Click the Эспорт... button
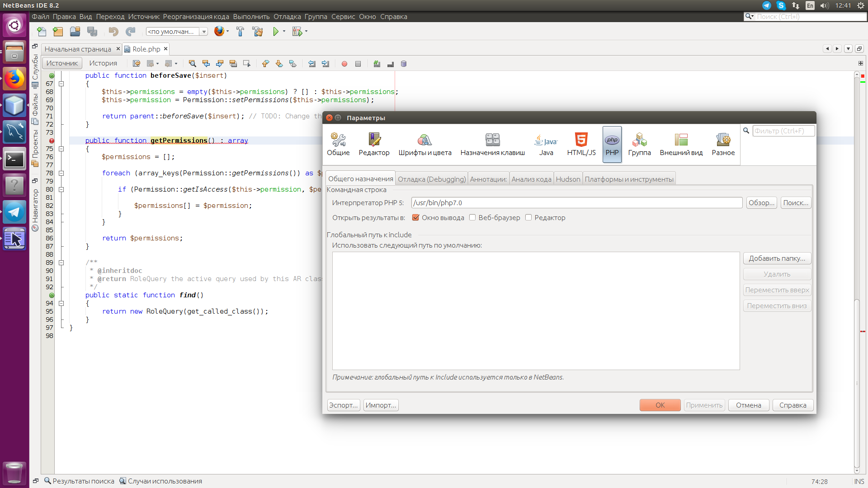This screenshot has width=868, height=488. pyautogui.click(x=343, y=405)
